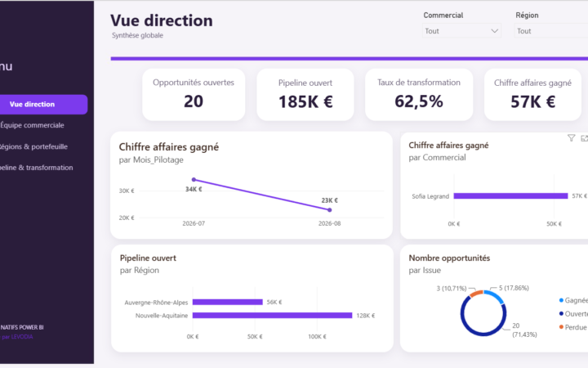Click the Ouverte legend color marker

point(561,313)
